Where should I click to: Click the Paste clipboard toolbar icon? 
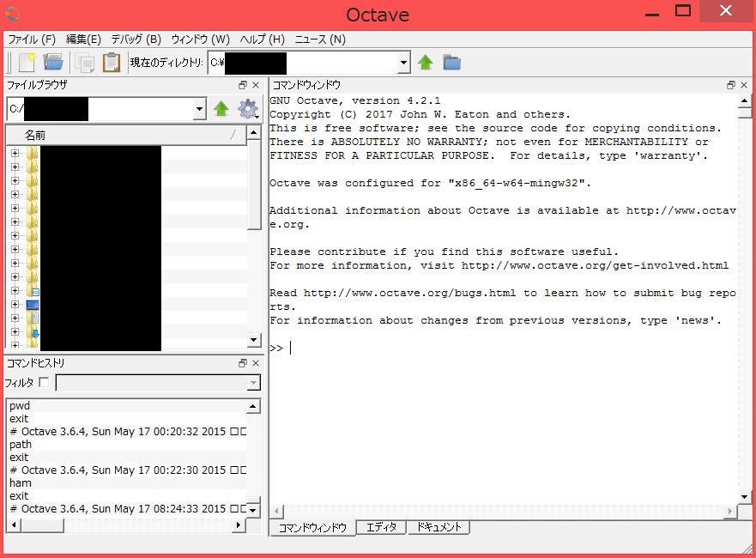(112, 63)
